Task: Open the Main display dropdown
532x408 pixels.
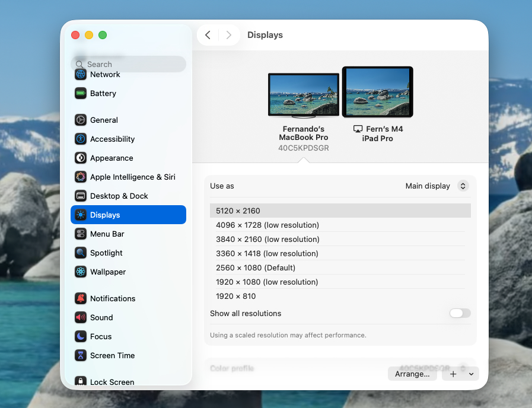Action: point(437,186)
